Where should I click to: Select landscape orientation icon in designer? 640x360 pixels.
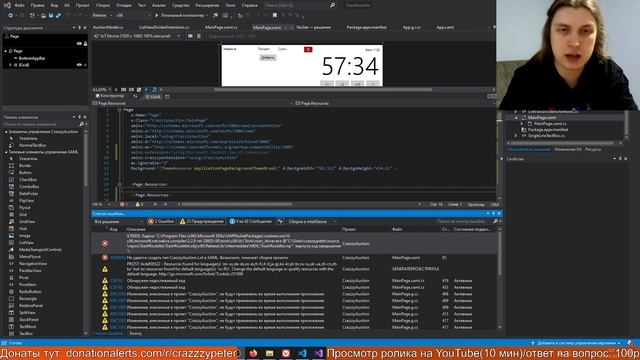(x=190, y=36)
